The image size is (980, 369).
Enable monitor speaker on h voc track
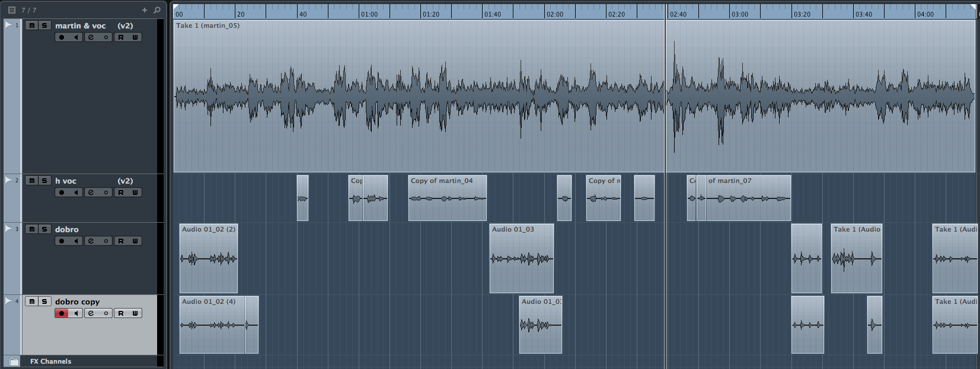point(76,192)
